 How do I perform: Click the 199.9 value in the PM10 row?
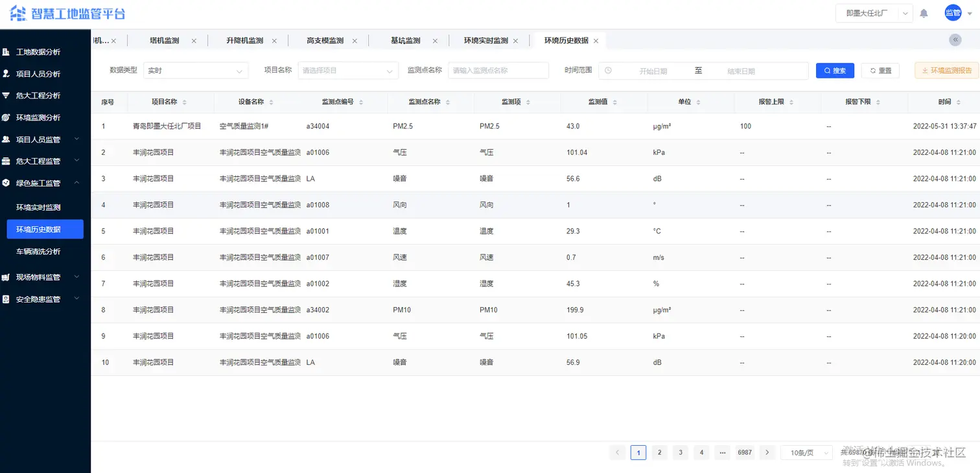click(x=575, y=310)
